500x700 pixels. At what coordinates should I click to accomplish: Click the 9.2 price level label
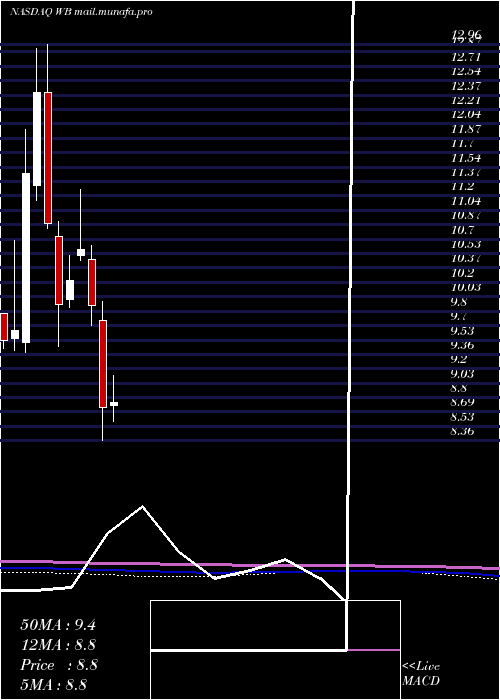tap(459, 359)
